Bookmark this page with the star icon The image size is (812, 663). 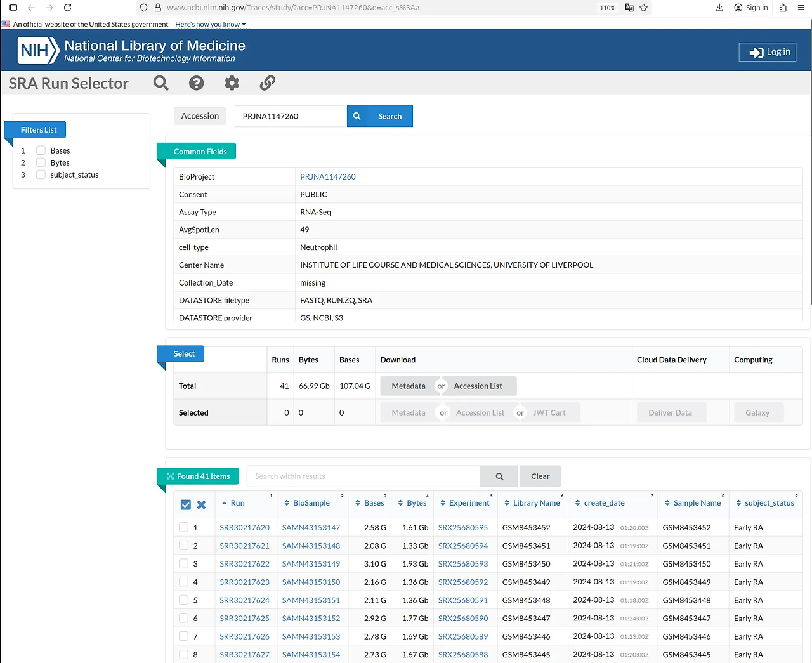[644, 8]
